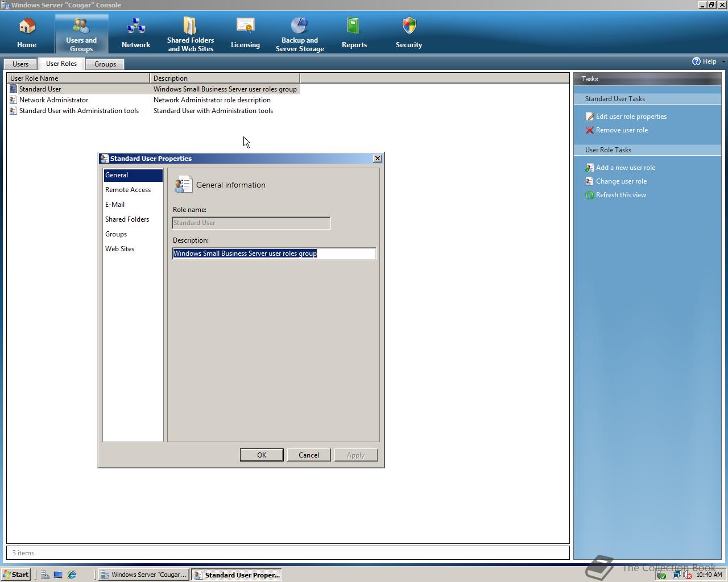Viewport: 728px width, 582px height.
Task: Open the Network section
Action: click(136, 33)
